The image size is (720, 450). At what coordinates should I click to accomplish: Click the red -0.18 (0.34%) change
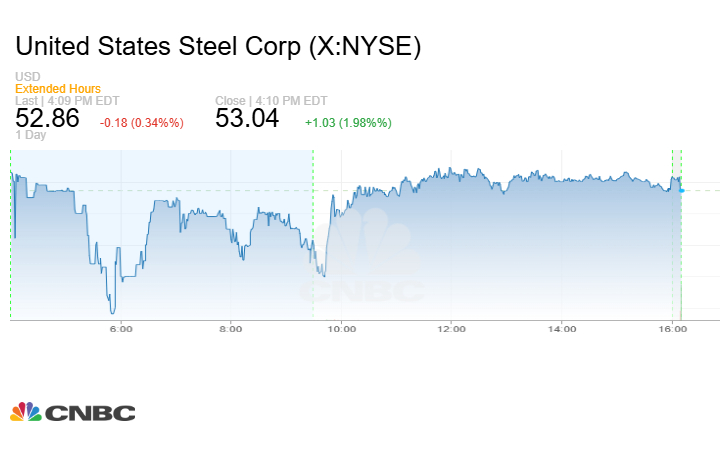point(141,123)
